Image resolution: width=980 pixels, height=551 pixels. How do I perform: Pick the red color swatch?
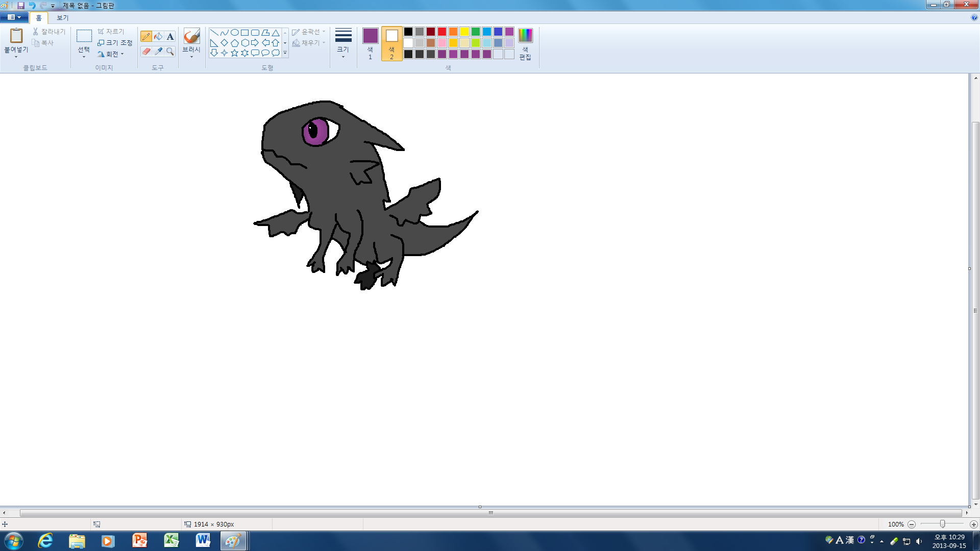pyautogui.click(x=442, y=32)
